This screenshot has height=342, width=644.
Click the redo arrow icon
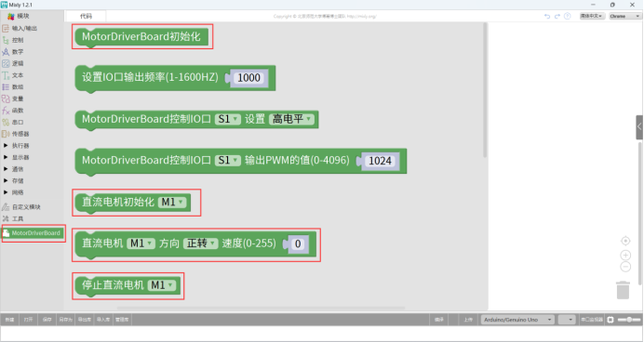point(557,16)
